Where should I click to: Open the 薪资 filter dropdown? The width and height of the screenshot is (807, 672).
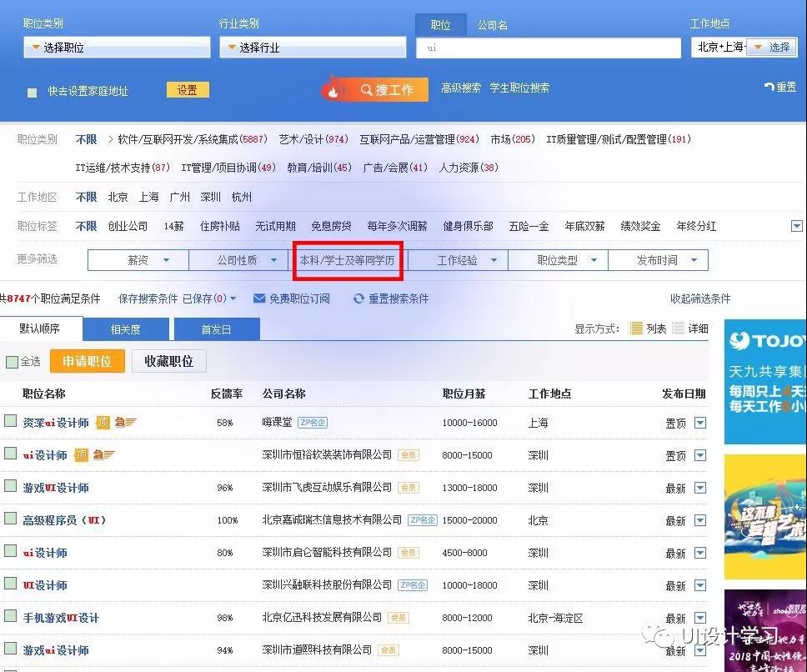pyautogui.click(x=138, y=260)
